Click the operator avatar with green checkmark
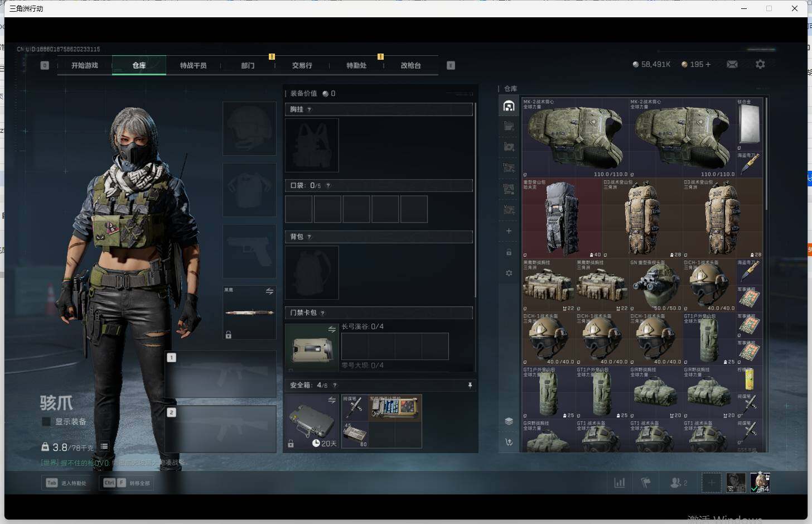 pos(760,483)
